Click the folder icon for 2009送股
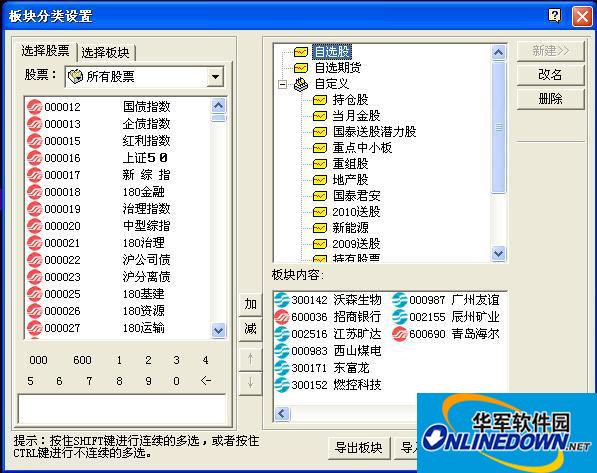 pyautogui.click(x=320, y=244)
